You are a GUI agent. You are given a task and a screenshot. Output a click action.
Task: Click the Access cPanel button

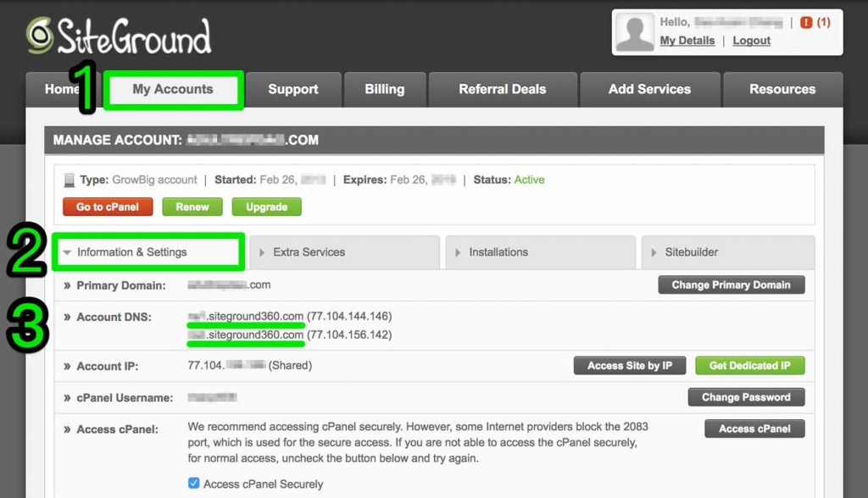coord(754,429)
